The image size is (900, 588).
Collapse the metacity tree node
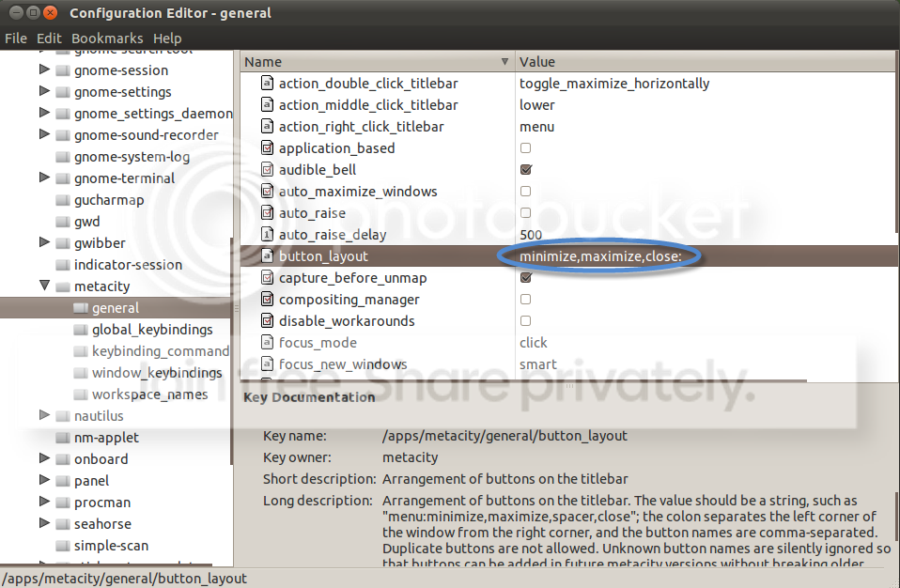(44, 286)
